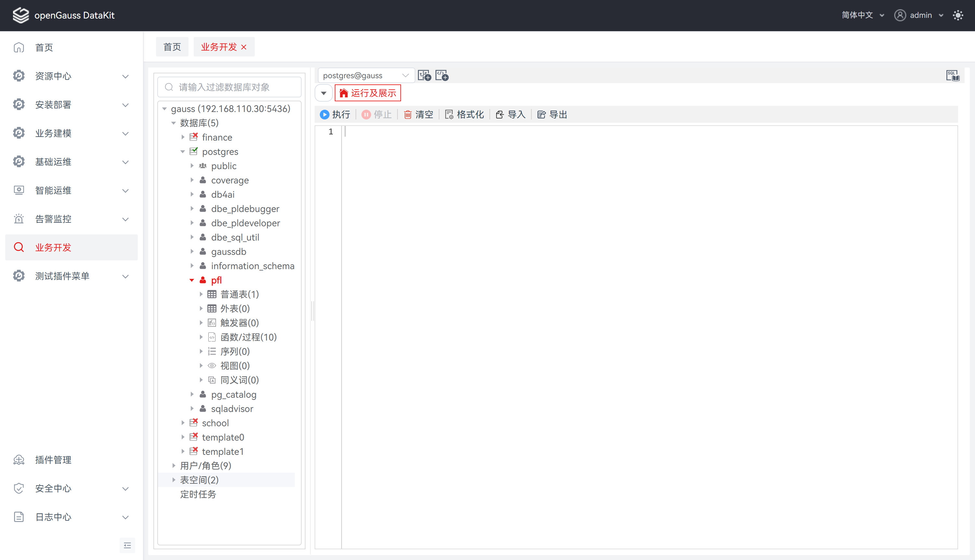Collapse the pfl schema node
Image resolution: width=975 pixels, height=560 pixels.
pos(192,280)
